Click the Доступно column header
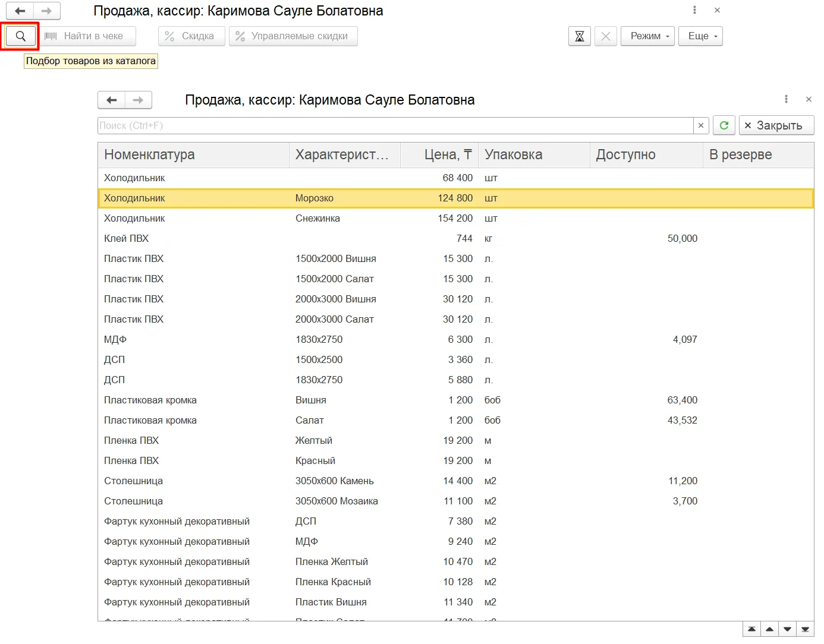The height and width of the screenshot is (644, 824). click(646, 155)
